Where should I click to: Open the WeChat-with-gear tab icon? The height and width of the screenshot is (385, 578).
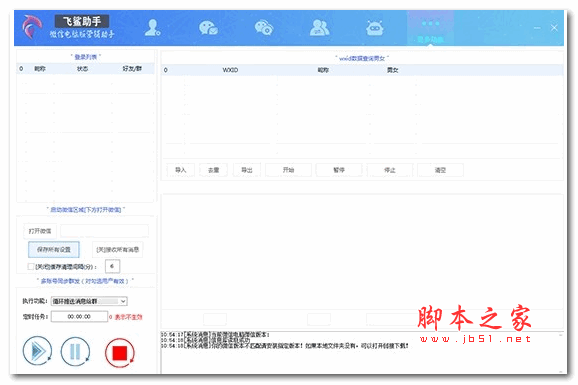click(x=264, y=28)
